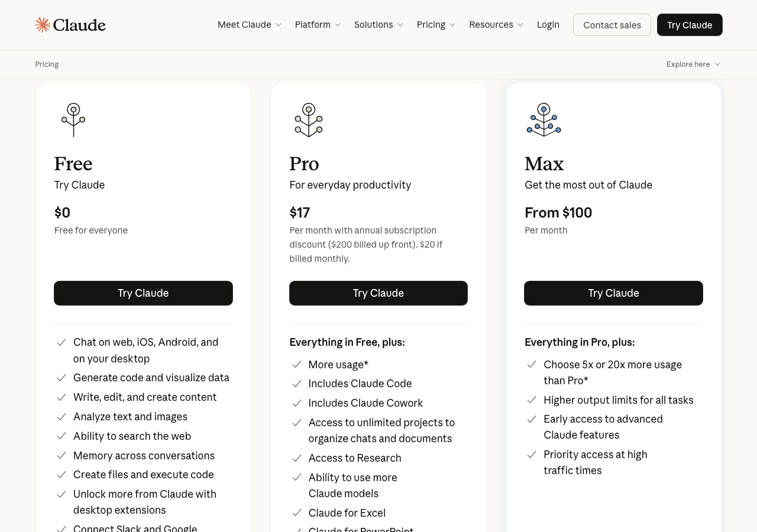Click 'Free for everyone' text
Viewport: 757px width, 532px height.
91,231
